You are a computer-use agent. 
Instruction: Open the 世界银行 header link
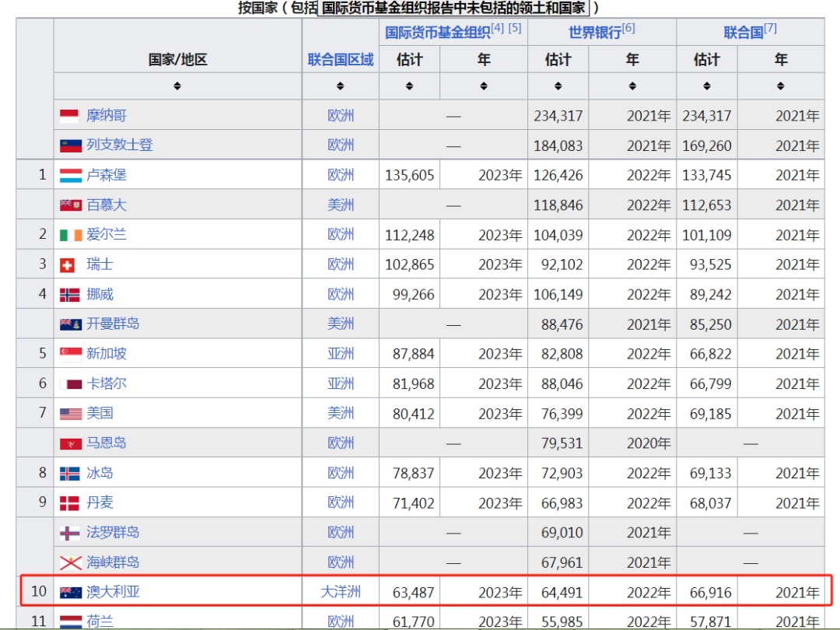coord(595,33)
